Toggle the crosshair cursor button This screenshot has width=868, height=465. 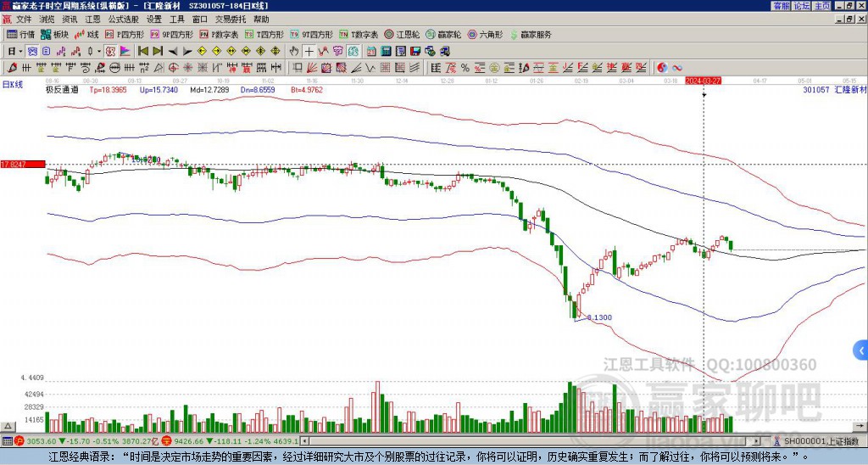pyautogui.click(x=309, y=51)
